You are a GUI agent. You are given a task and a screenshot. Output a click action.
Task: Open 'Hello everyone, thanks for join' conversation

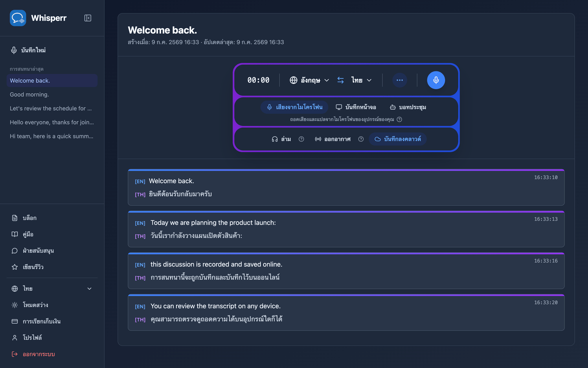[52, 122]
